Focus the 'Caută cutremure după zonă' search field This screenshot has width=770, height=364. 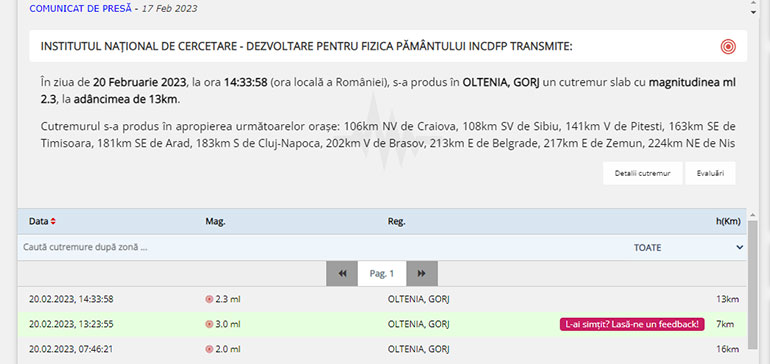(196, 248)
